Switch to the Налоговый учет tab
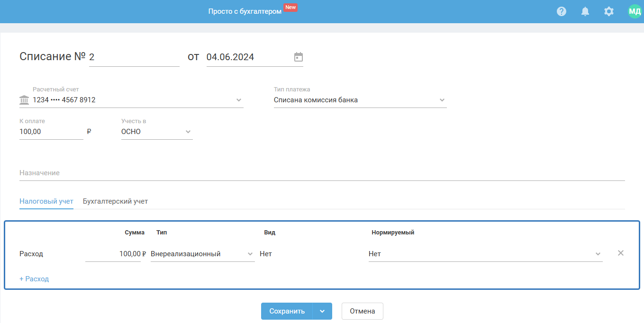 46,201
